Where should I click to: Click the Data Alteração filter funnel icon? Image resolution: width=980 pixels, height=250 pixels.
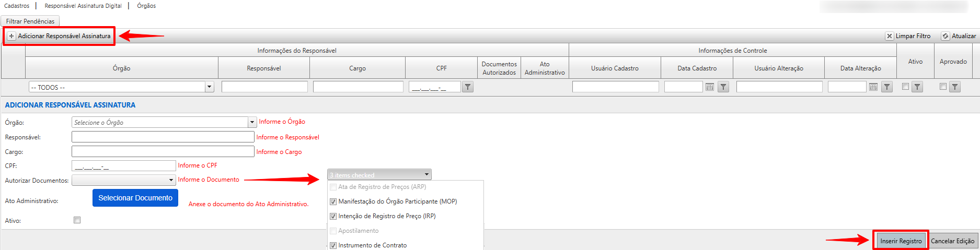pos(887,87)
